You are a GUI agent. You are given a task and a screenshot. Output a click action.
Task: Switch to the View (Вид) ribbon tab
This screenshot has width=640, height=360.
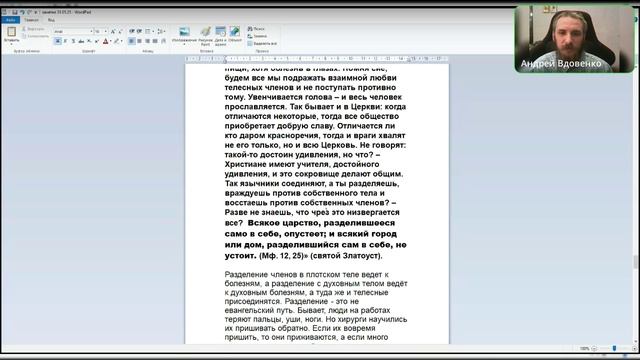tap(51, 20)
